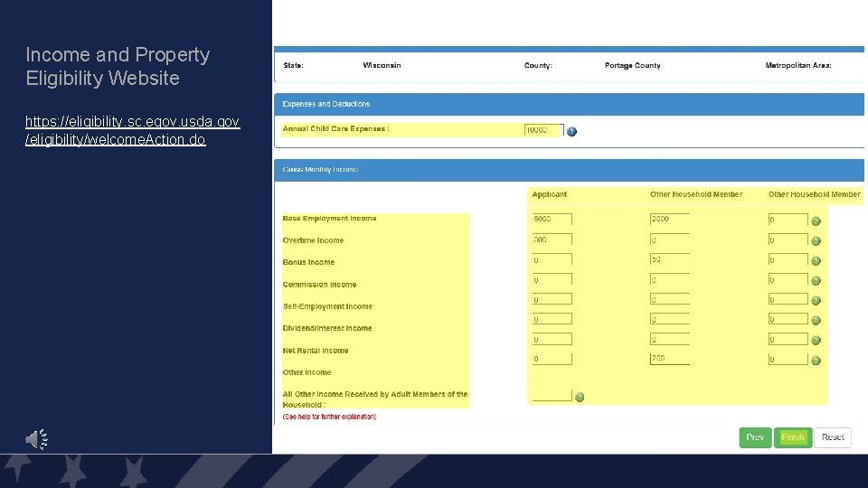Click the Annual Child Care Expenses field
Screen dimensions: 868x488
(543, 130)
